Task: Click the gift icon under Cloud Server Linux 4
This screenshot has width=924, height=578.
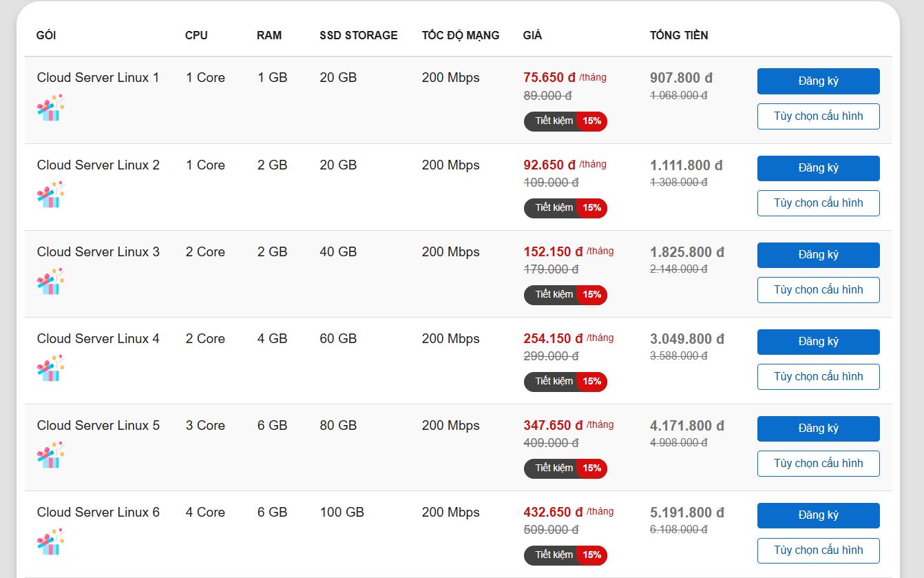Action: 50,369
